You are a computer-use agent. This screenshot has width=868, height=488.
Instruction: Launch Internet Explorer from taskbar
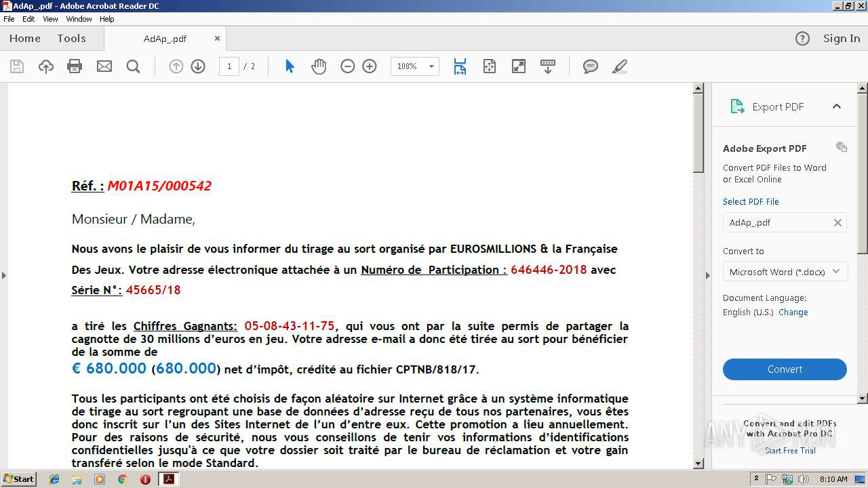[x=55, y=479]
